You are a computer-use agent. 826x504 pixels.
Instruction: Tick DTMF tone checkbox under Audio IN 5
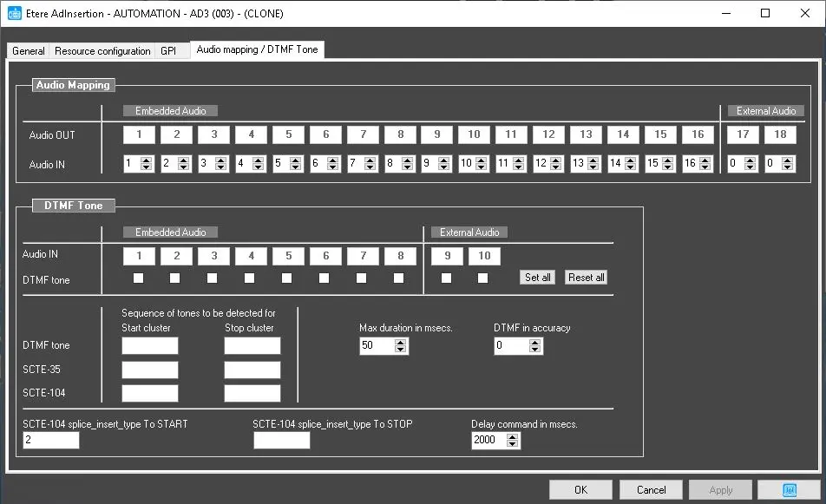click(x=287, y=278)
